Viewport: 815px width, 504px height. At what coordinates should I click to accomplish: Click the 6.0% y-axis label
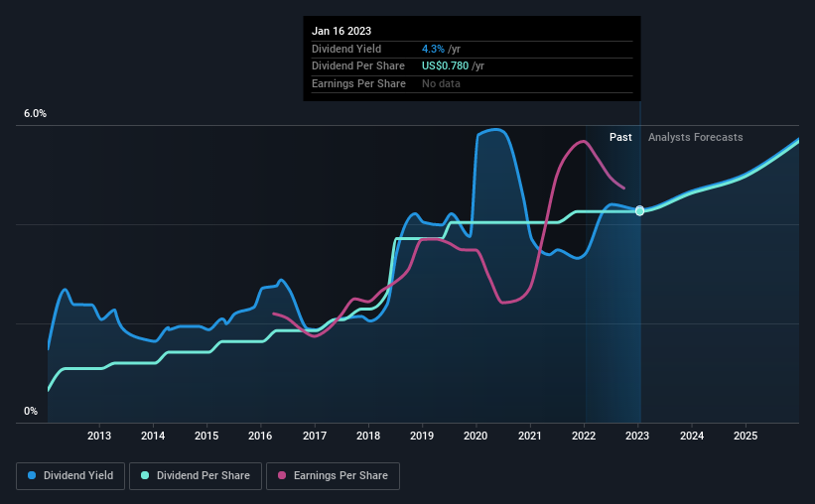[x=35, y=114]
